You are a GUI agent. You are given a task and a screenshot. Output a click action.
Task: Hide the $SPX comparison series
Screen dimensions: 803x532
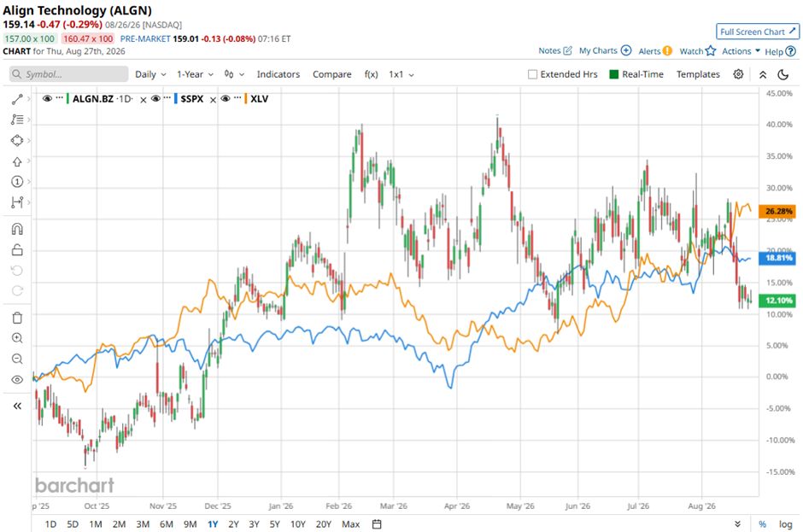pos(155,98)
